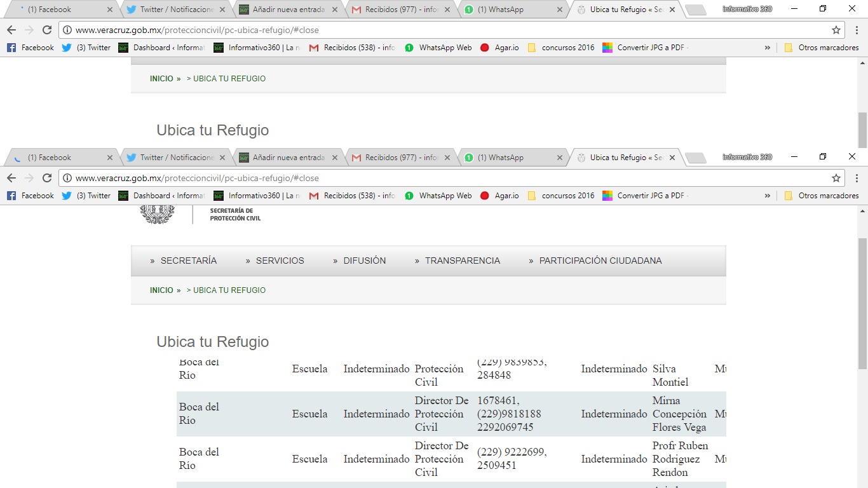868x488 pixels.
Task: Open PARTICIPACIÓN CIUDADANA menu item
Action: [x=600, y=261]
